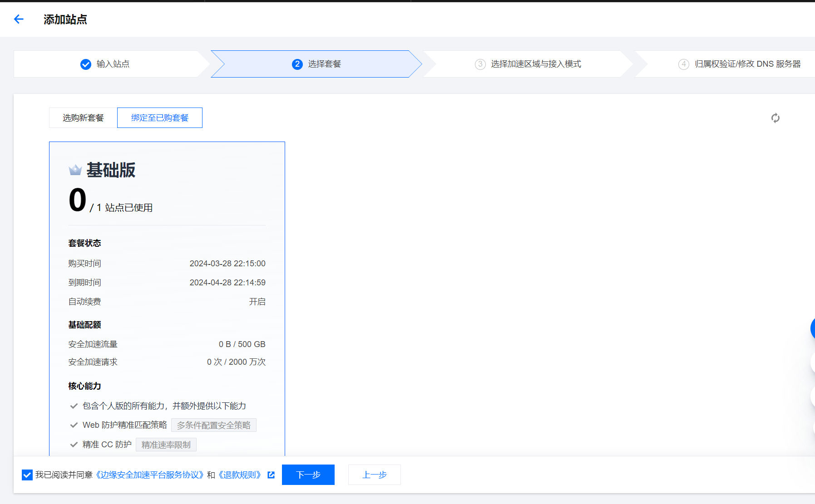Click the 套餐状态 section heading
Screen dimensions: 815x504
[85, 243]
